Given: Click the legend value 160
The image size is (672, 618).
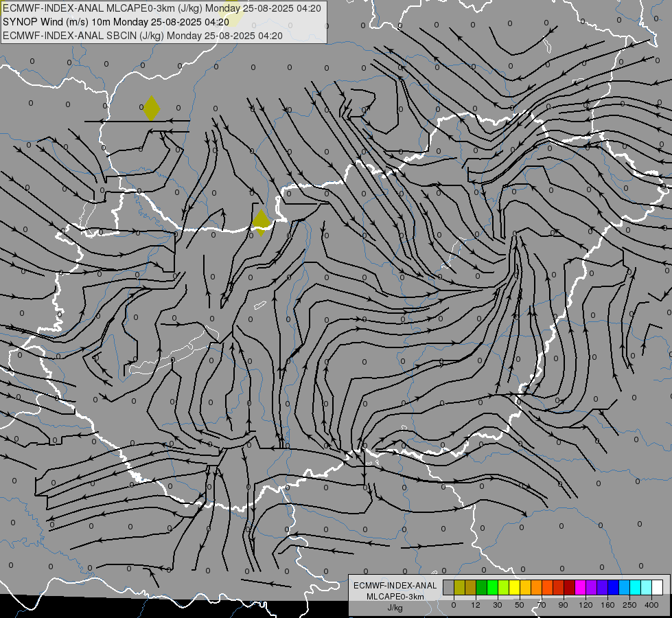Looking at the screenshot, I should [x=607, y=605].
